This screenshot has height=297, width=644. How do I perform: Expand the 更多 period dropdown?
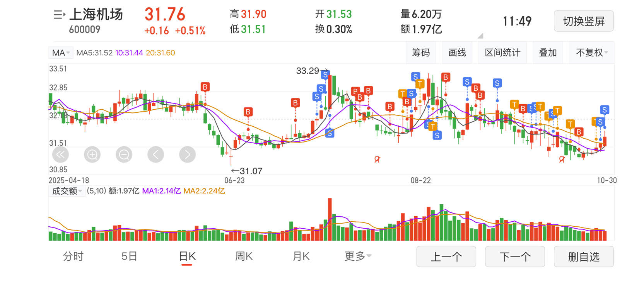(x=358, y=256)
